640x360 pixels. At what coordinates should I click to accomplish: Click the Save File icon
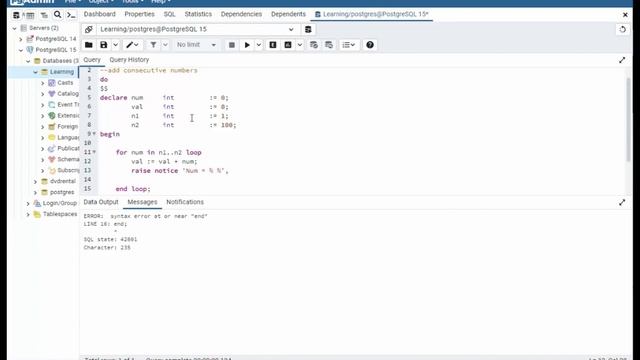click(104, 45)
